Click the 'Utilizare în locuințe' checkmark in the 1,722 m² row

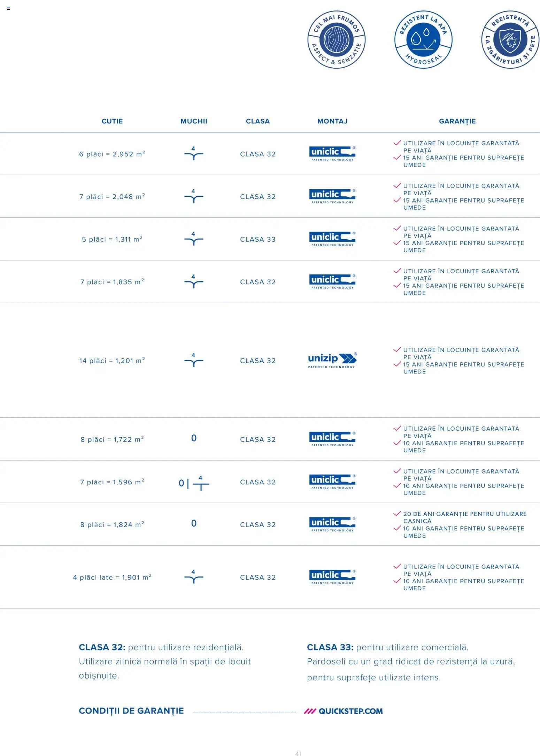397,429
